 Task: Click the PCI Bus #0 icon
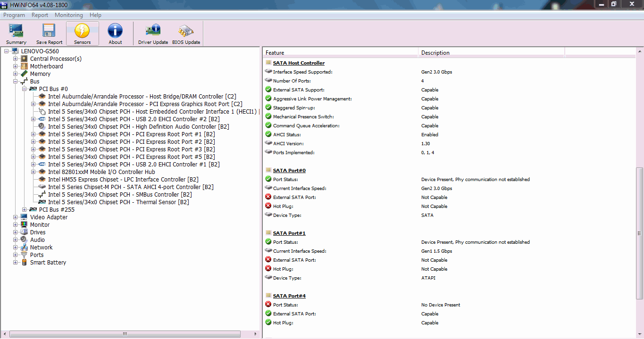pyautogui.click(x=33, y=89)
